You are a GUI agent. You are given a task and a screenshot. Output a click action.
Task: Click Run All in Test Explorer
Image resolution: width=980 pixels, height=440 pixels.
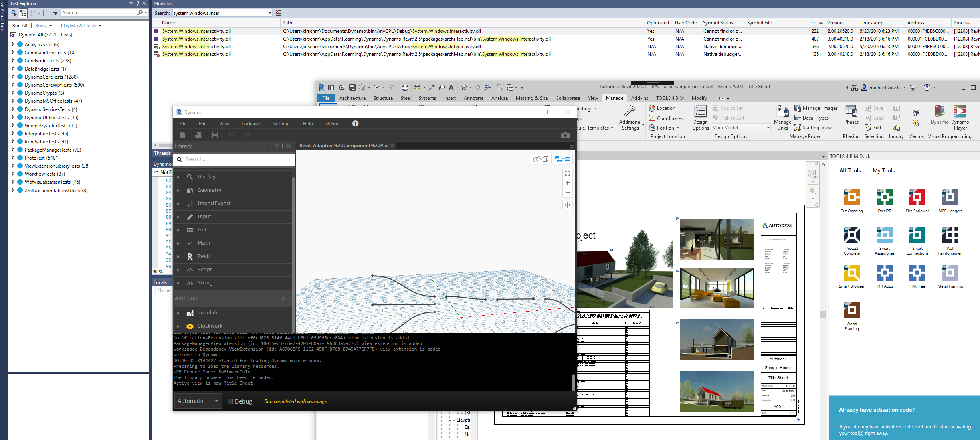20,25
